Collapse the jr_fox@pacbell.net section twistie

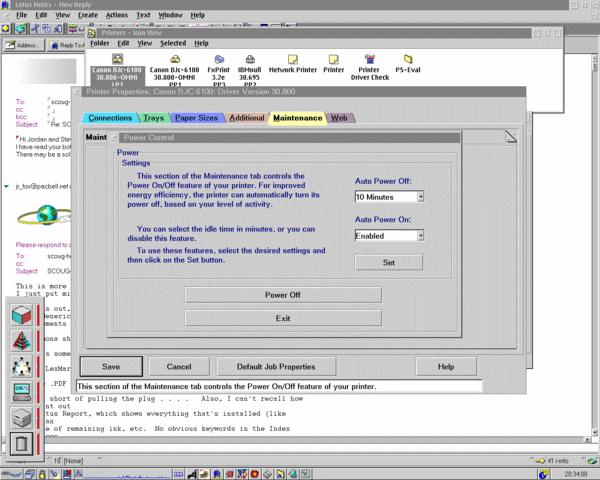pos(7,186)
